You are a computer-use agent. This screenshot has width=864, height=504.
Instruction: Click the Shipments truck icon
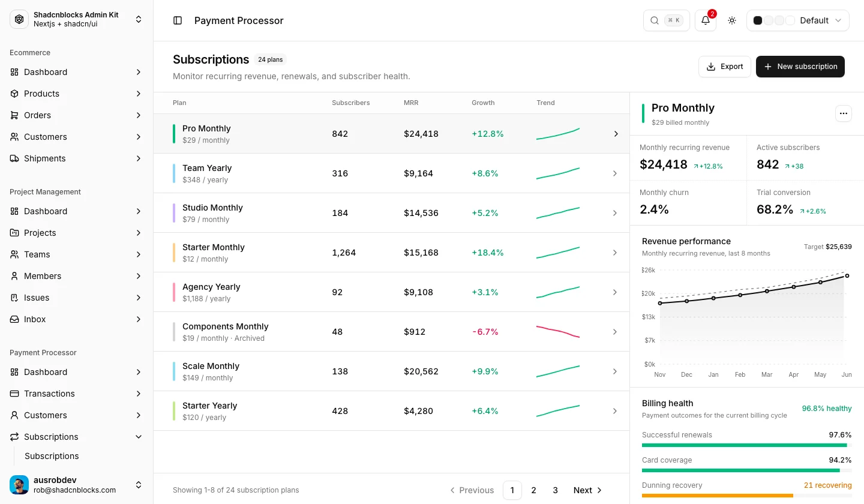click(14, 158)
